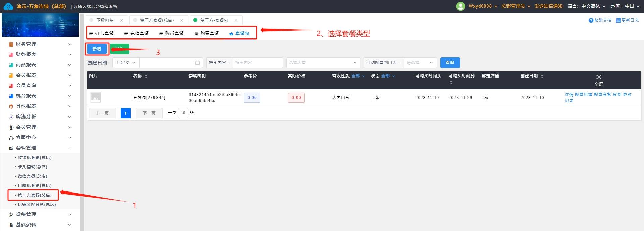Click the 商品报表 sidebar icon

[11, 65]
